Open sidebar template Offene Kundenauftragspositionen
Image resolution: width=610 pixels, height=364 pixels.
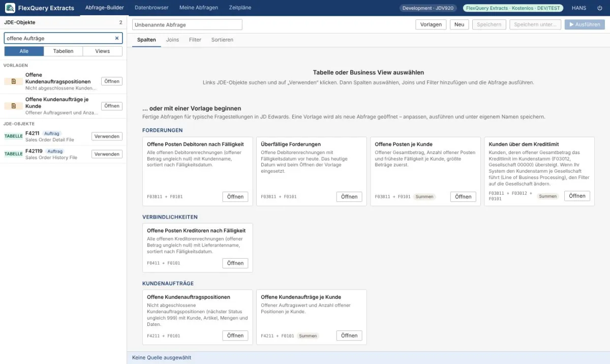pyautogui.click(x=112, y=81)
